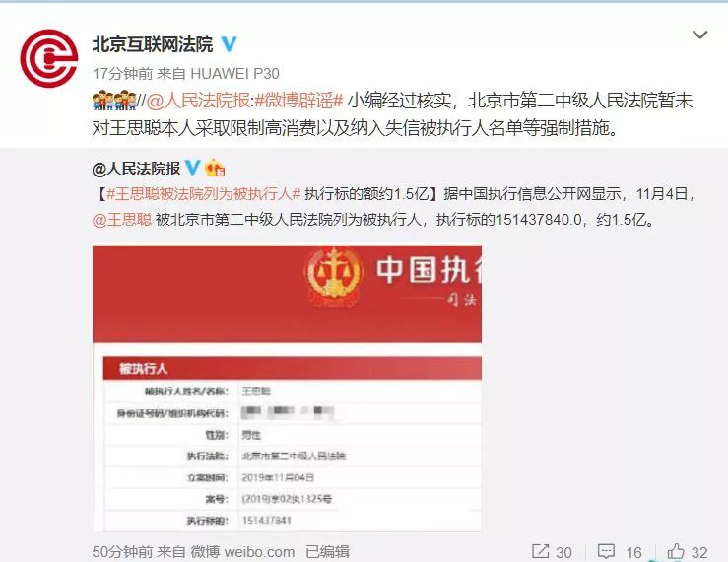Click the orange membership badge icon beside 人民法院报
This screenshot has width=728, height=562.
tap(215, 168)
